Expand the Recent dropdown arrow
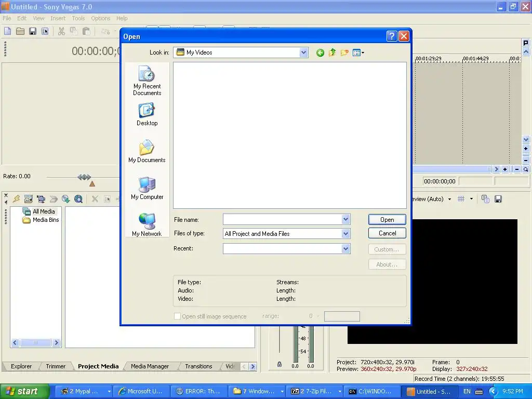Image resolution: width=532 pixels, height=399 pixels. [345, 249]
